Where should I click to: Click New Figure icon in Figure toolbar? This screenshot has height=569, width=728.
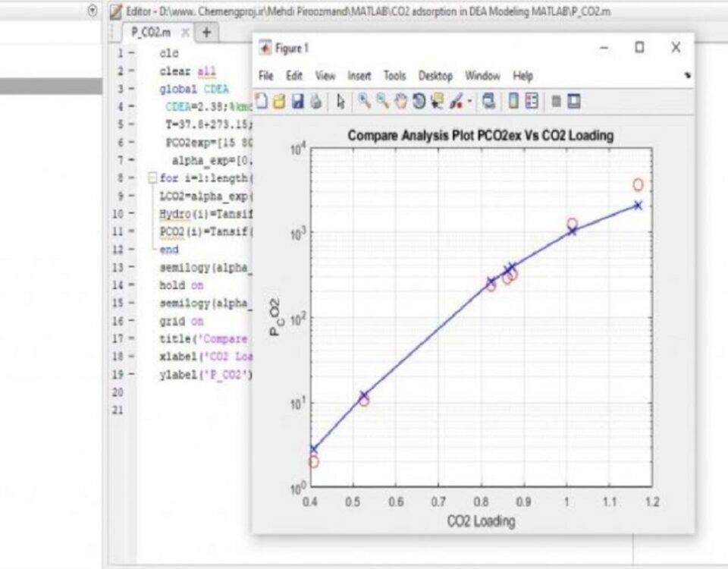262,101
